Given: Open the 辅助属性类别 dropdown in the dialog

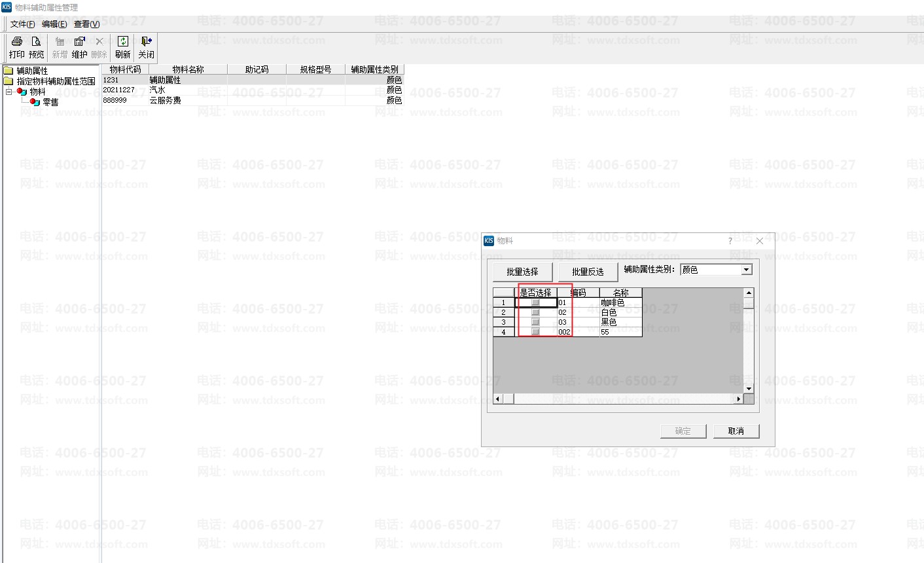Looking at the screenshot, I should (746, 270).
